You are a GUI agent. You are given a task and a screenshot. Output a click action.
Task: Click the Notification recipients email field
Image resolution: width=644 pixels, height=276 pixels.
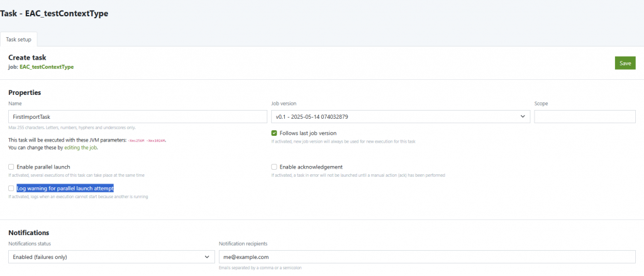pos(426,257)
